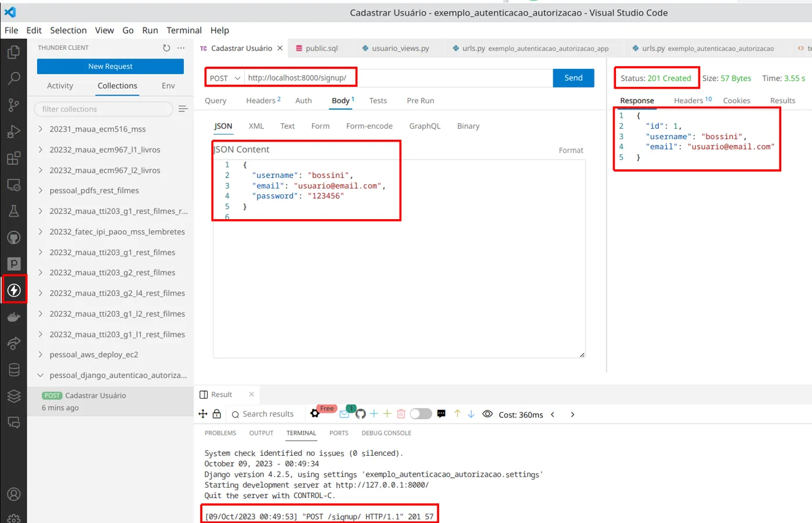Select the Form-encode body type tab
The width and height of the screenshot is (812, 523).
(x=369, y=126)
